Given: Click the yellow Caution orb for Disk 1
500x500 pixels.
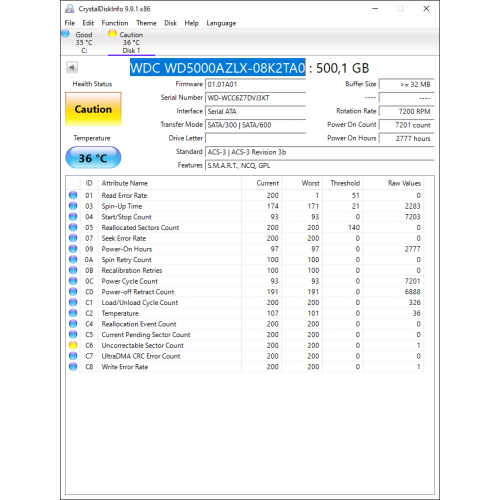Looking at the screenshot, I should coord(112,34).
